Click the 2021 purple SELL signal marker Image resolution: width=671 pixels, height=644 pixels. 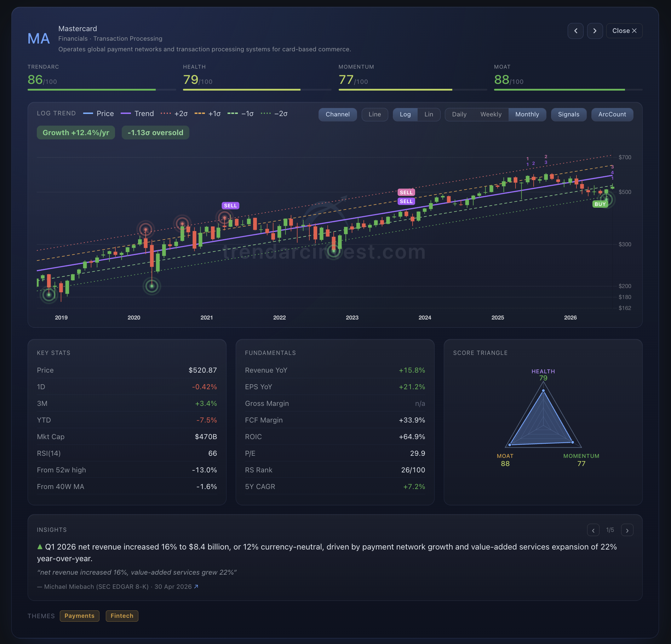230,206
